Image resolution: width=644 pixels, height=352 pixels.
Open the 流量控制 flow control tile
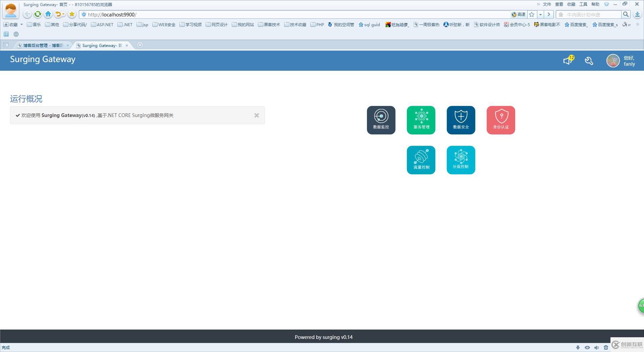click(421, 160)
